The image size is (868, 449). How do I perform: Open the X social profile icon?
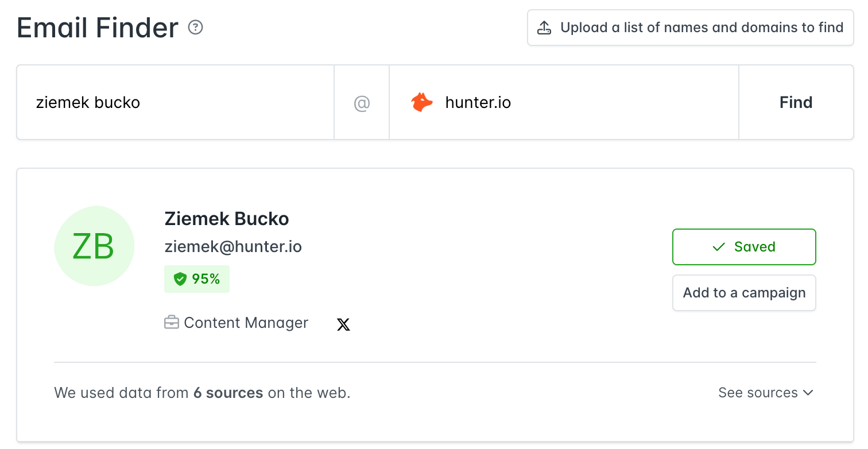pos(343,324)
